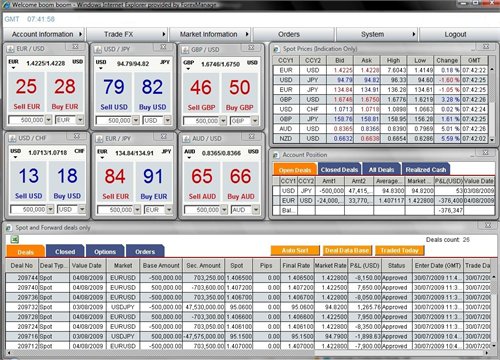The width and height of the screenshot is (500, 360).
Task: Open the Orders tab in deals panel
Action: tap(145, 251)
